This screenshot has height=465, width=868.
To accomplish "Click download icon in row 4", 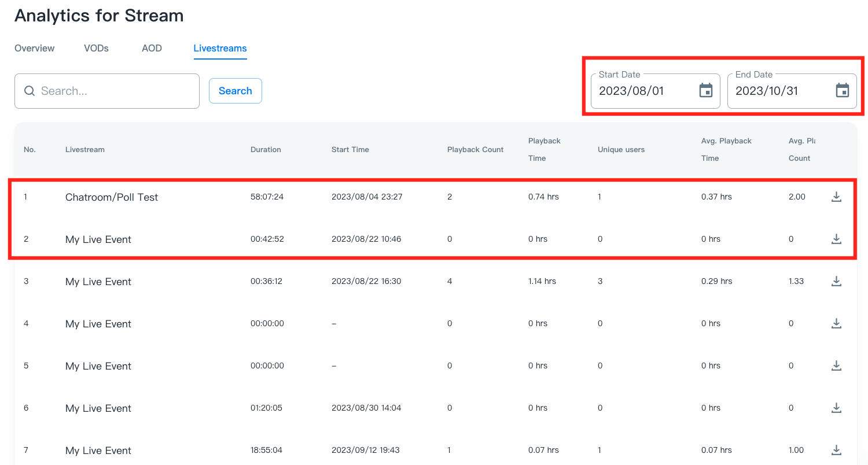I will [x=836, y=323].
